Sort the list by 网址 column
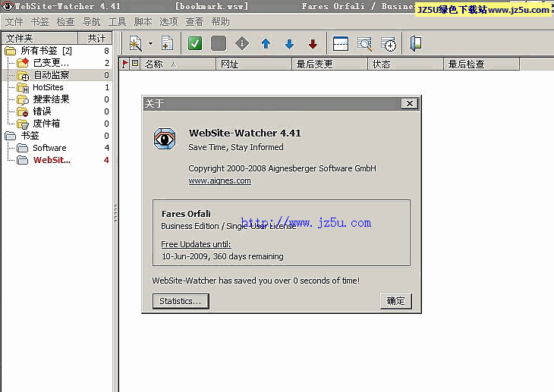554x392 pixels. 254,64
